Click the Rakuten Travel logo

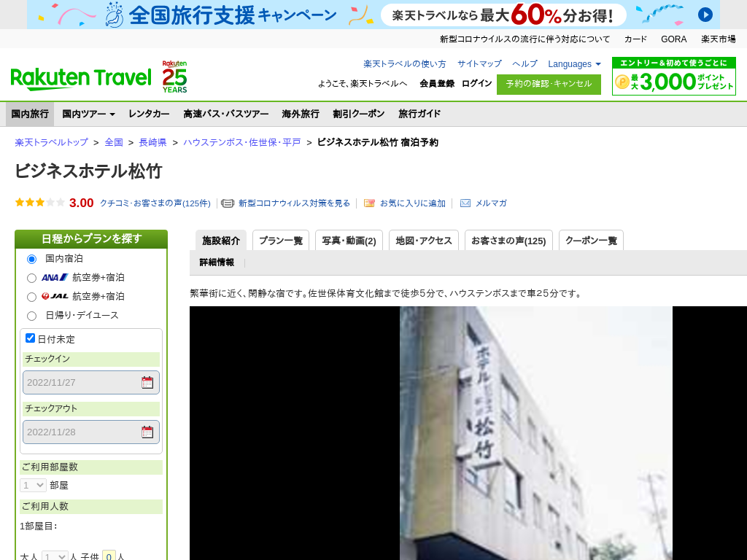click(x=81, y=79)
